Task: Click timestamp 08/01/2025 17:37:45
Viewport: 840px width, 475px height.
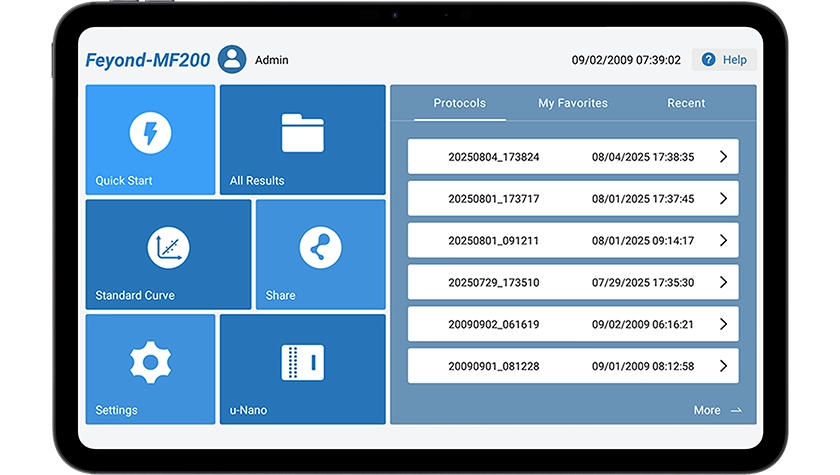Action: coord(643,199)
